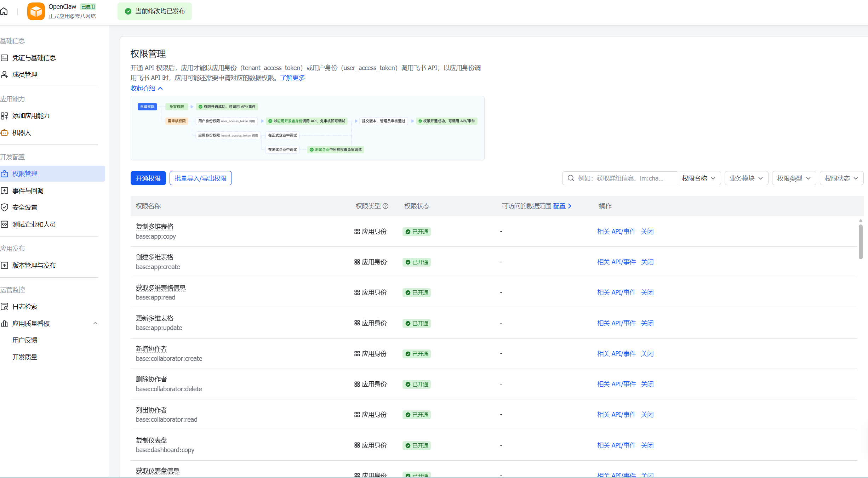Open the 权限状态 filter dropdown
This screenshot has height=478, width=868.
tap(841, 178)
